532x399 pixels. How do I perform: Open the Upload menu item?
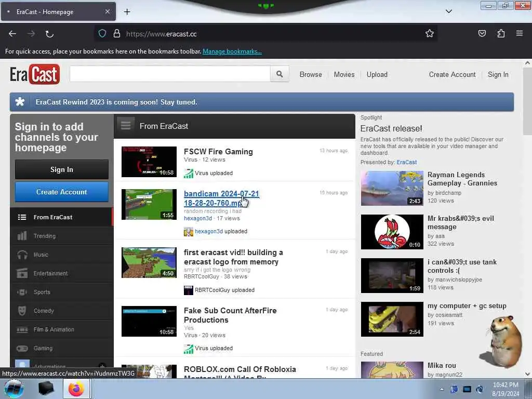coord(377,74)
